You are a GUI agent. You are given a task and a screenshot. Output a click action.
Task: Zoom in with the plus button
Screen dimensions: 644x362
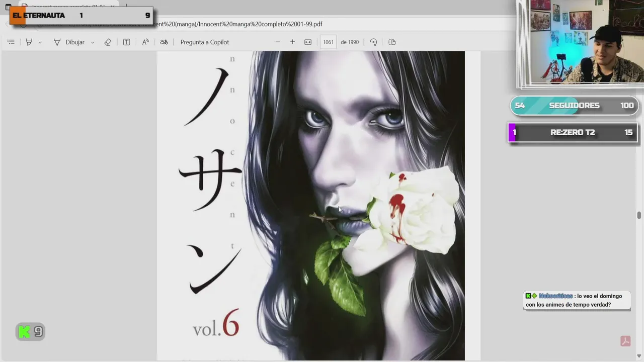click(292, 42)
